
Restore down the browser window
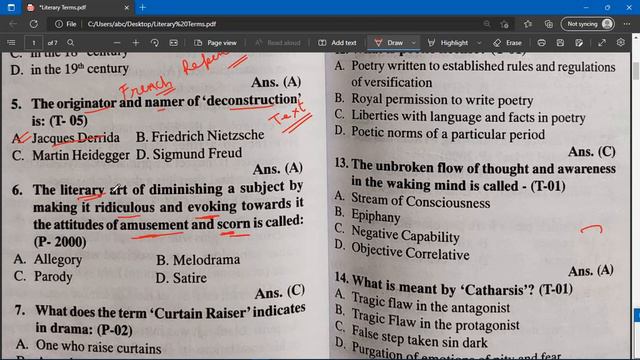click(x=607, y=7)
